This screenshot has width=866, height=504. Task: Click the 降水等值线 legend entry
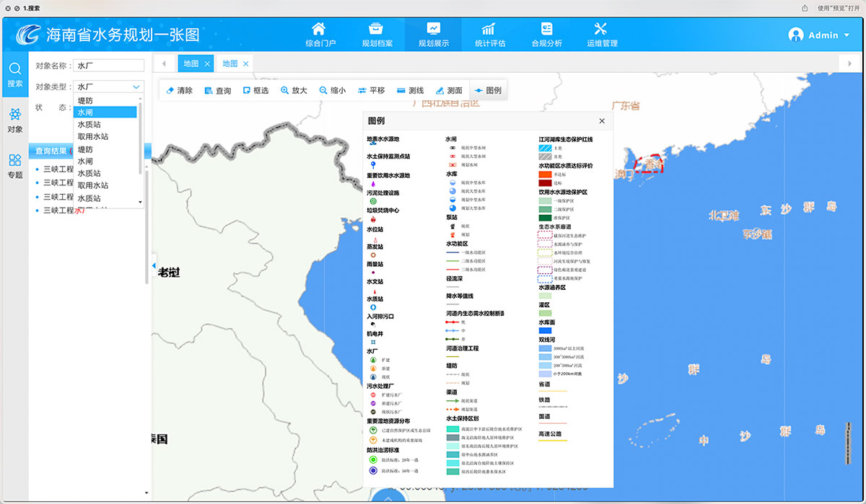[460, 296]
